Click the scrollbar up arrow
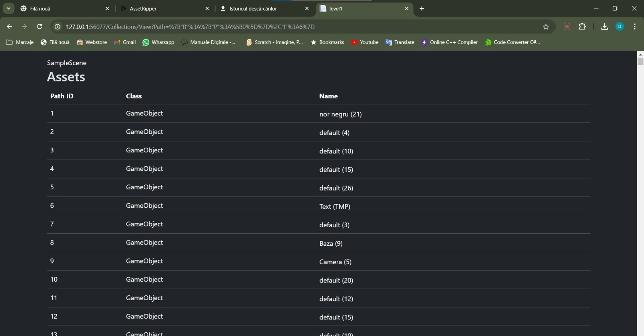This screenshot has width=644, height=336. [640, 54]
